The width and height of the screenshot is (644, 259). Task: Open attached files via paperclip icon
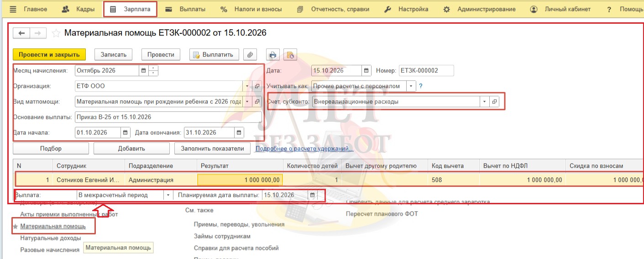(250, 55)
